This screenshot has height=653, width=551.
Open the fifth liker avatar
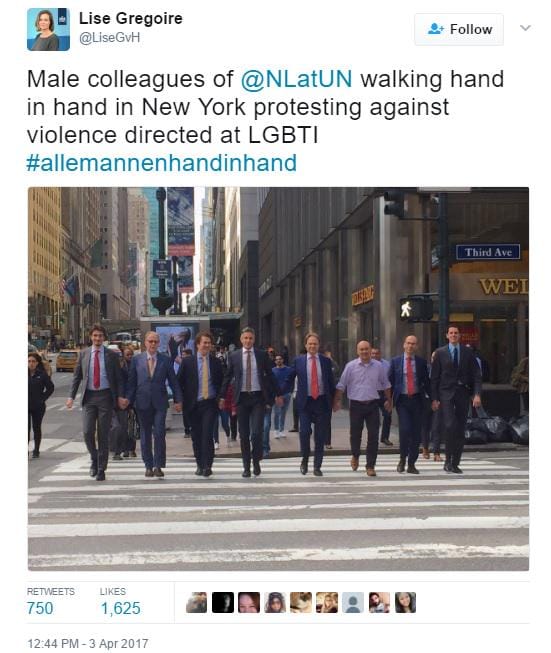pyautogui.click(x=301, y=602)
